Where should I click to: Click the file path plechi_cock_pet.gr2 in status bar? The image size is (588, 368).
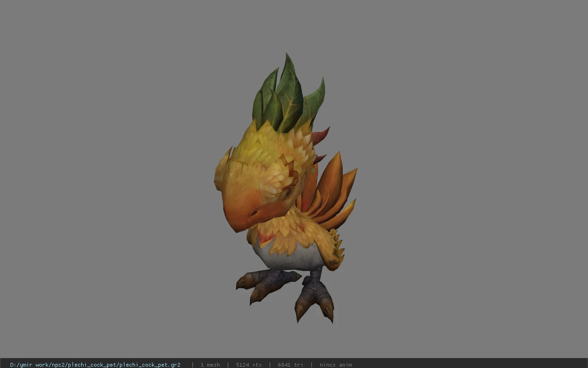click(95, 365)
